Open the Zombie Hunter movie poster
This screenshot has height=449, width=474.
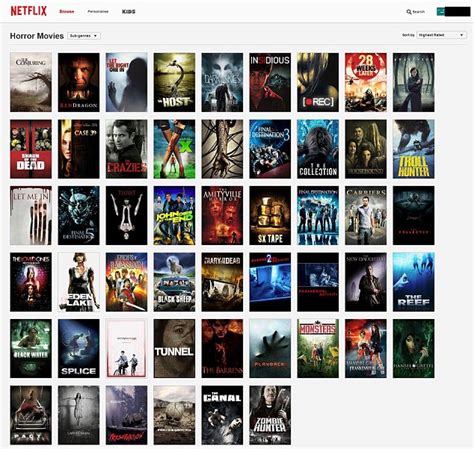tap(270, 415)
